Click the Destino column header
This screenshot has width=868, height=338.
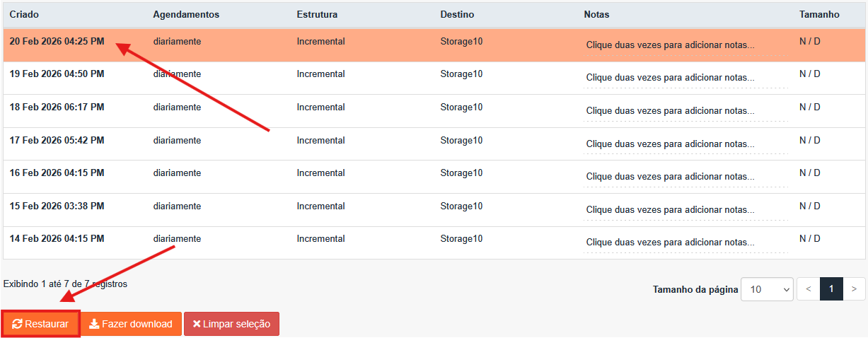(457, 14)
